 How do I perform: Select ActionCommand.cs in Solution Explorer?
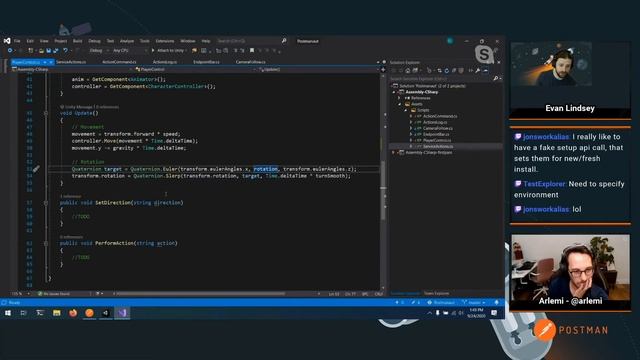click(x=440, y=116)
